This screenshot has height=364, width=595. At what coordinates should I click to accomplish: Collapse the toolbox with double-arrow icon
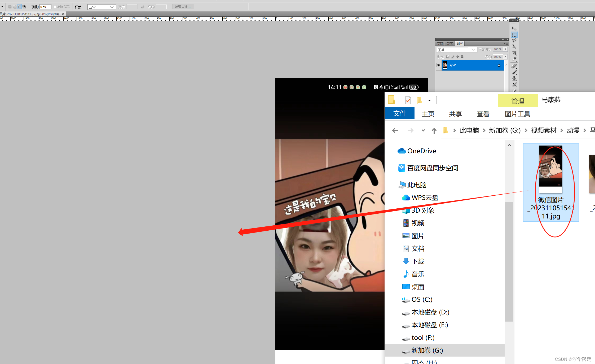[513, 20]
